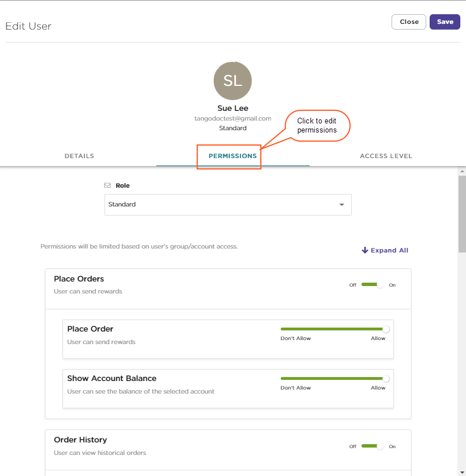The image size is (466, 476).
Task: Click the envelope icon beside the Role label
Action: 107,185
